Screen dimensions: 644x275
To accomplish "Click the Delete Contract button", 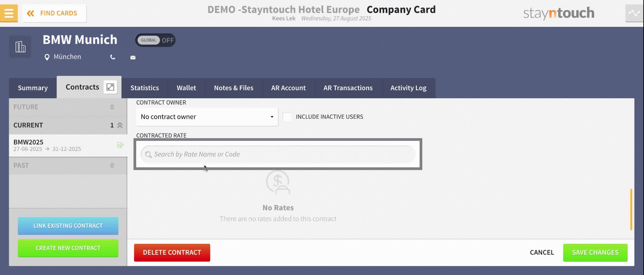I will point(172,253).
